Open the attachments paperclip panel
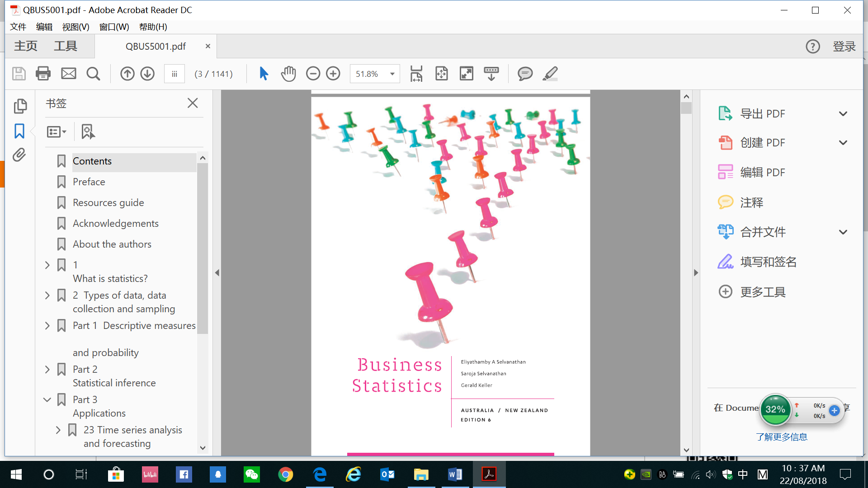Viewport: 868px width, 488px height. tap(19, 155)
